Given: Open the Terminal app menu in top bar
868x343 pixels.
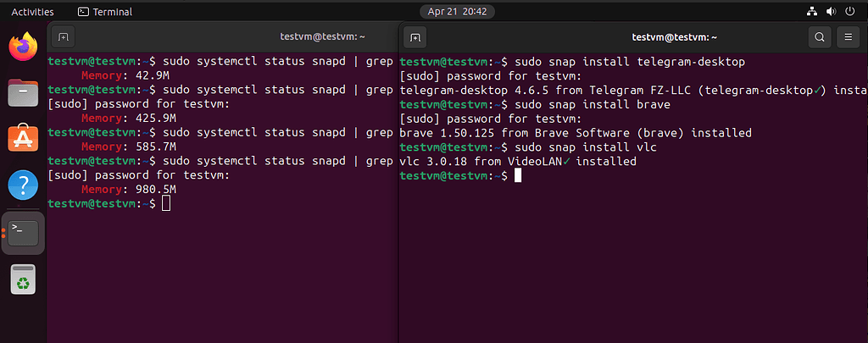Looking at the screenshot, I should 105,12.
